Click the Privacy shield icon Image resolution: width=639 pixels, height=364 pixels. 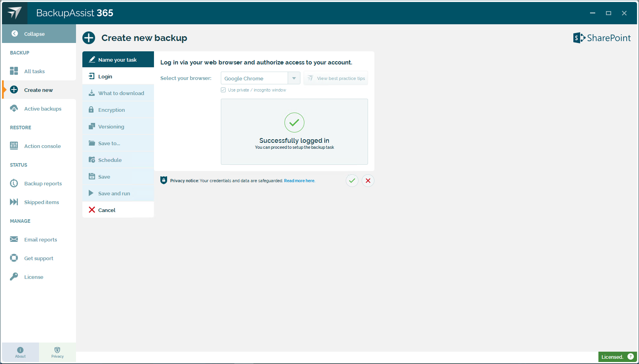pos(57,350)
